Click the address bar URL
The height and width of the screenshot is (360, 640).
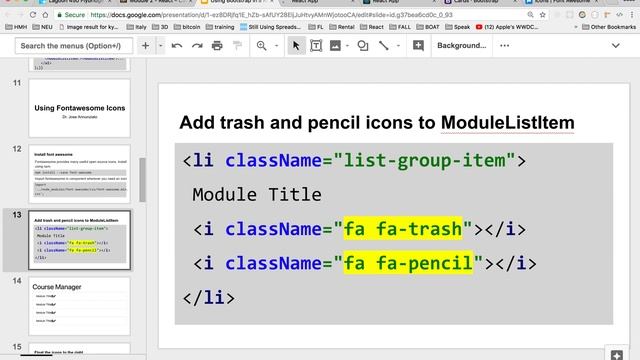point(271,15)
